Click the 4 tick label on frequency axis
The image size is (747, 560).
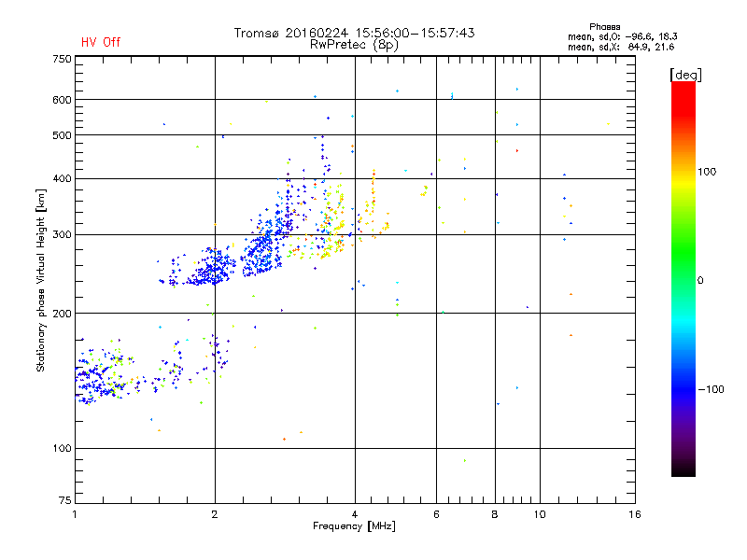[355, 514]
